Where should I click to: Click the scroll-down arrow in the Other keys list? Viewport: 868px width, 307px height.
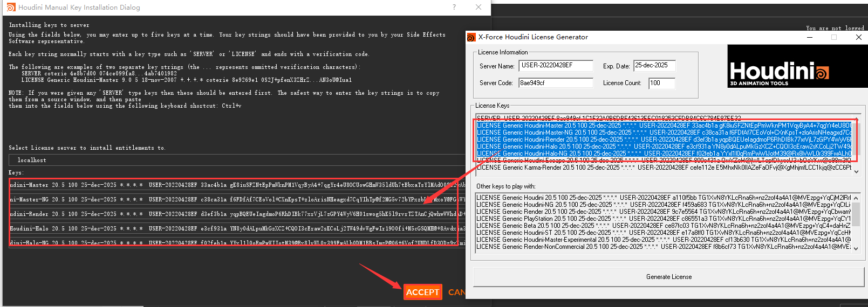coord(856,248)
